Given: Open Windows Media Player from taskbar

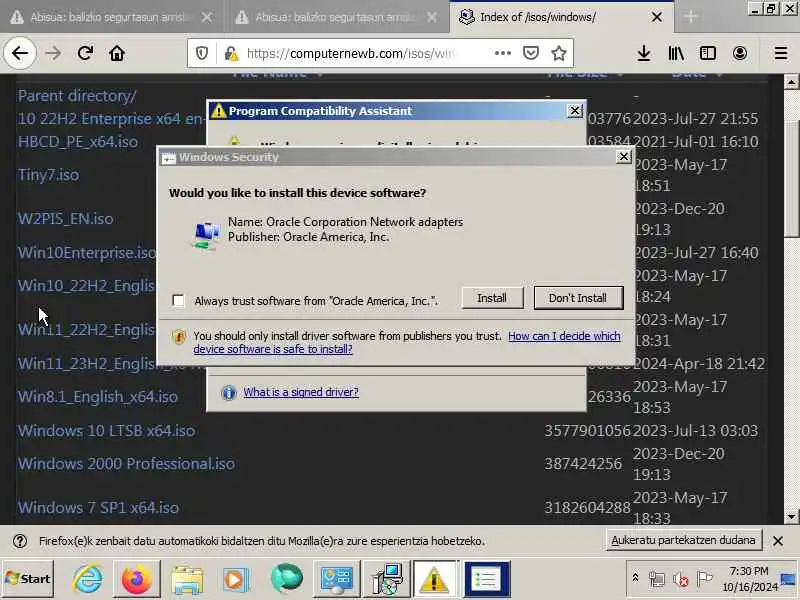Looking at the screenshot, I should (235, 580).
